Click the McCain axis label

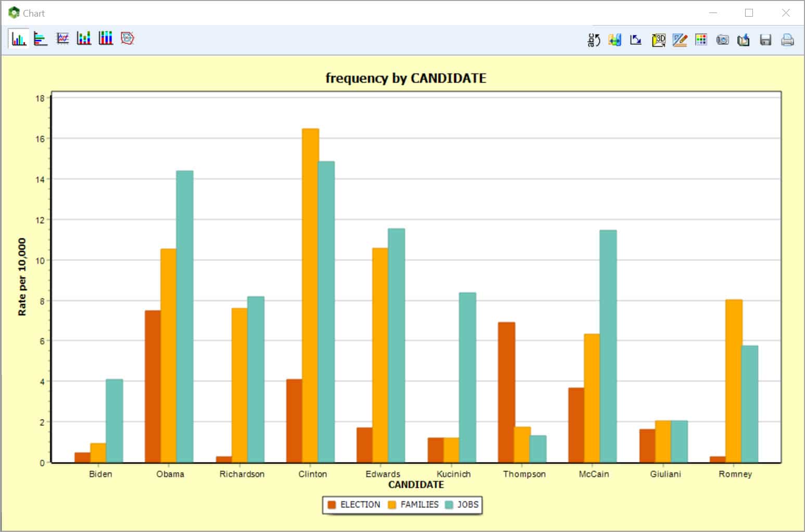tap(594, 474)
